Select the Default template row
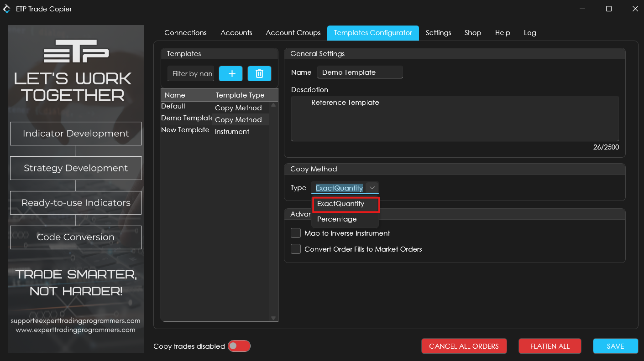644x361 pixels. tap(215, 107)
